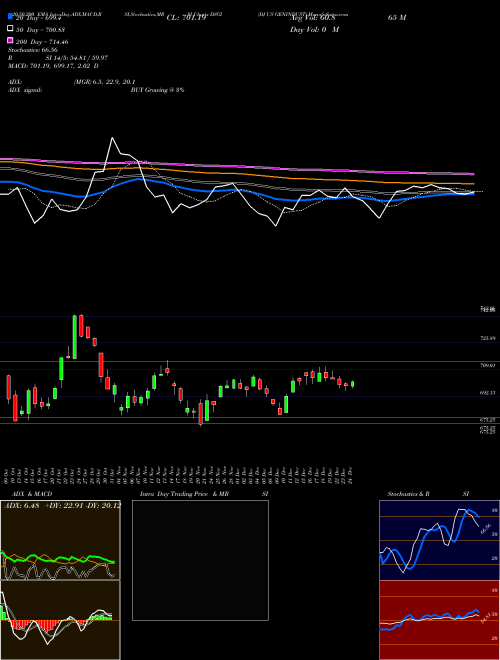Viewport: 500px width, 660px height.
Task: Click the 'ADX & MACD' panel title
Action: click(x=32, y=494)
